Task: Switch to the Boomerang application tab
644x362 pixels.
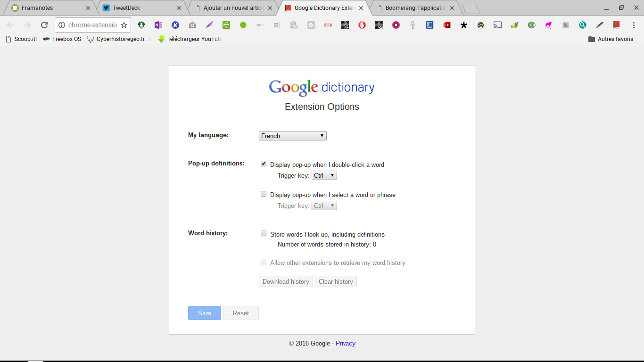Action: coord(415,8)
